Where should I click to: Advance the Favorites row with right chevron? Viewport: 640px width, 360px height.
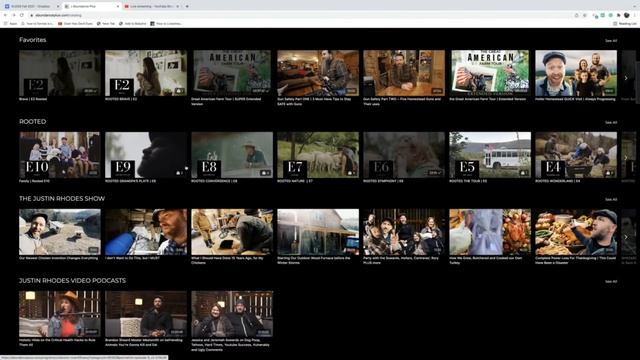pyautogui.click(x=626, y=78)
